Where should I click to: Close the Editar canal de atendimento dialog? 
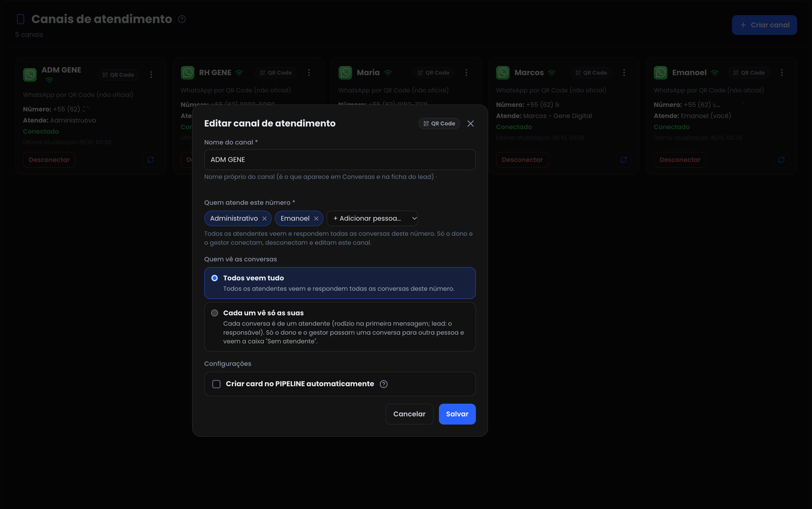click(470, 123)
